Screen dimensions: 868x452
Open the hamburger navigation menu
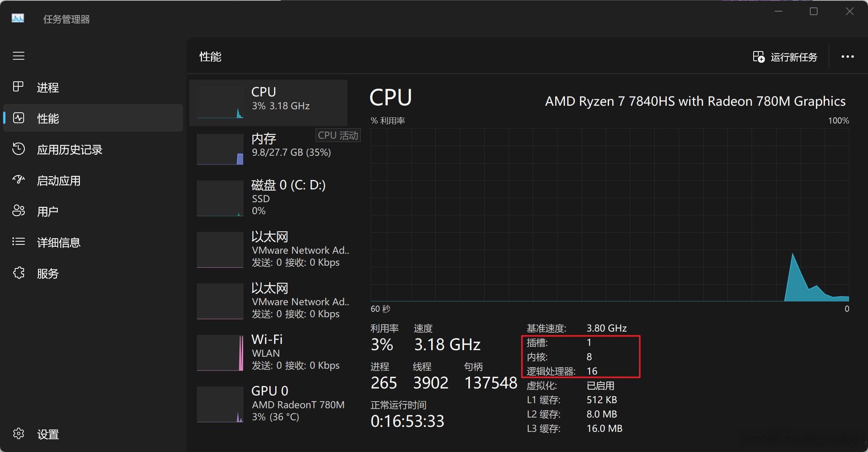pyautogui.click(x=19, y=56)
